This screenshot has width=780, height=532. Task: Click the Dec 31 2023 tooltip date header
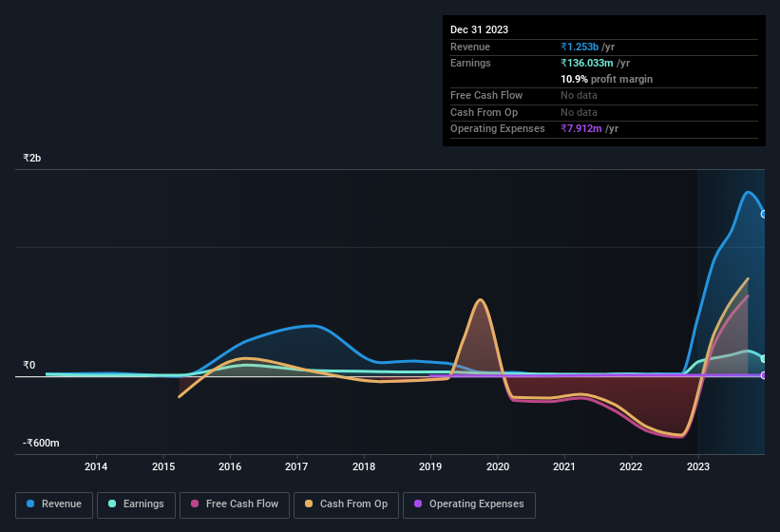click(x=479, y=29)
